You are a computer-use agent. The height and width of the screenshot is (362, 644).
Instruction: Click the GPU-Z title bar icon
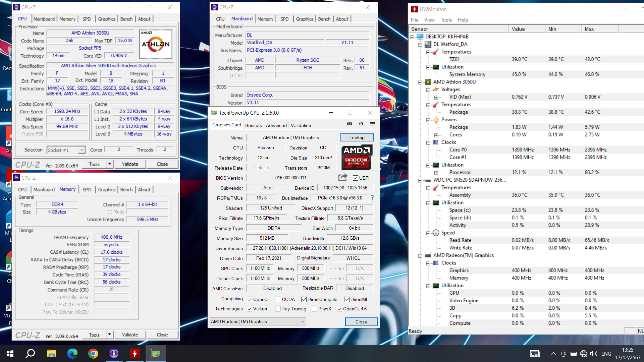click(214, 113)
